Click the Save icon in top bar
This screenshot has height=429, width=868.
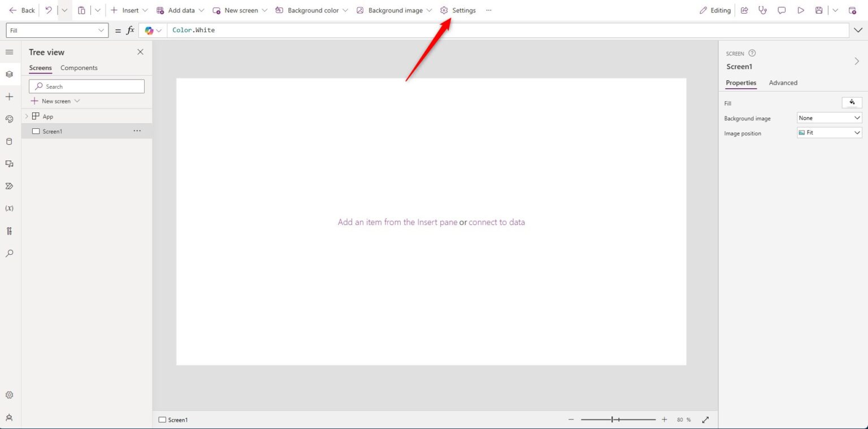pos(819,10)
